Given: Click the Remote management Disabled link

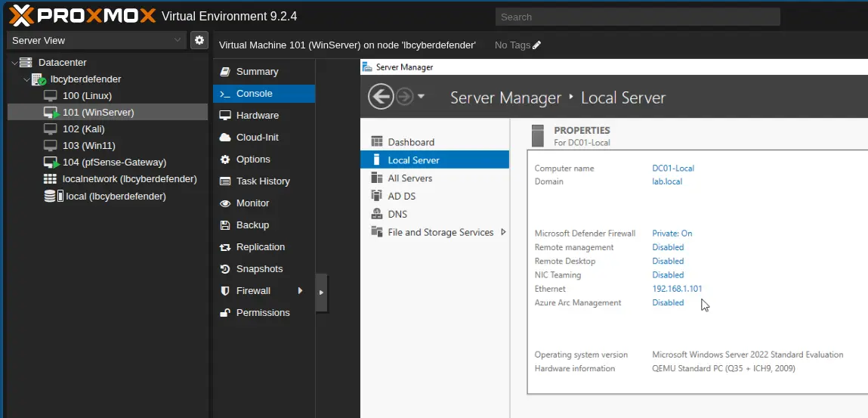Looking at the screenshot, I should coord(668,247).
